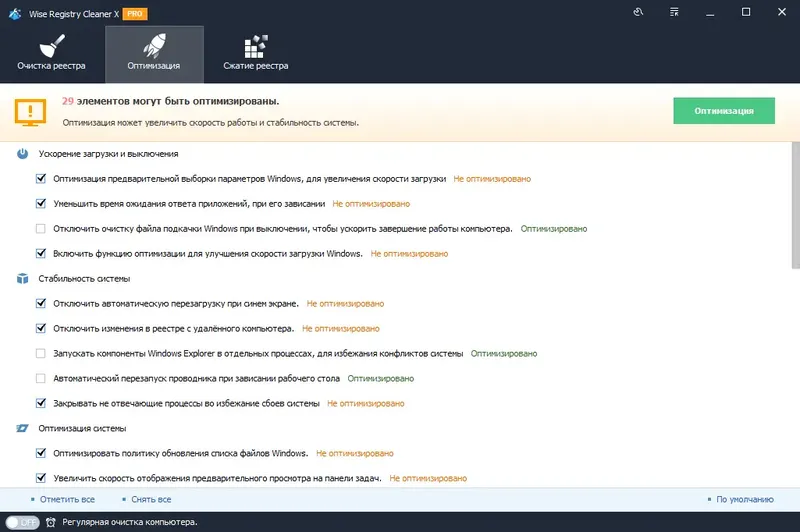Click the Оптимизация системы heading
The image size is (800, 532).
[82, 428]
